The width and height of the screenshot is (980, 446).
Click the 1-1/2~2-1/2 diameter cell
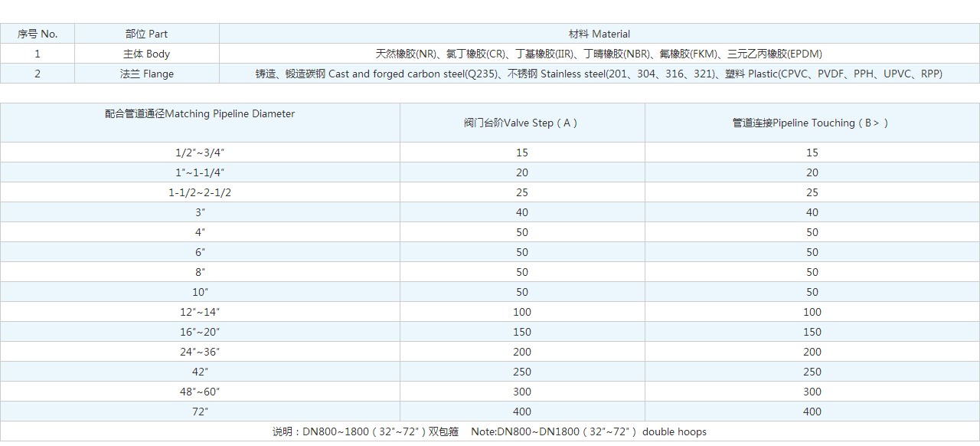point(200,192)
